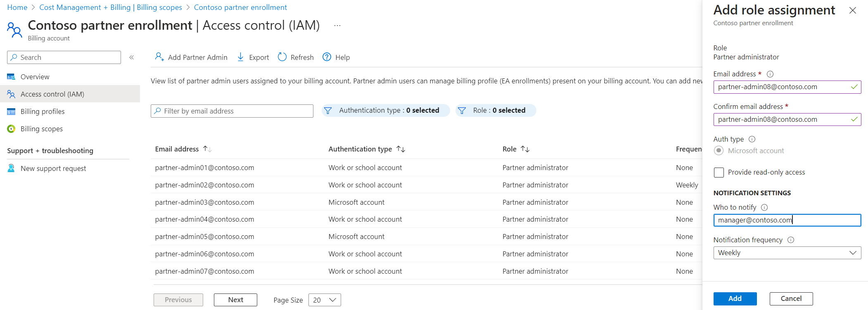The height and width of the screenshot is (310, 868).
Task: Click the Email address info icon
Action: pos(770,74)
